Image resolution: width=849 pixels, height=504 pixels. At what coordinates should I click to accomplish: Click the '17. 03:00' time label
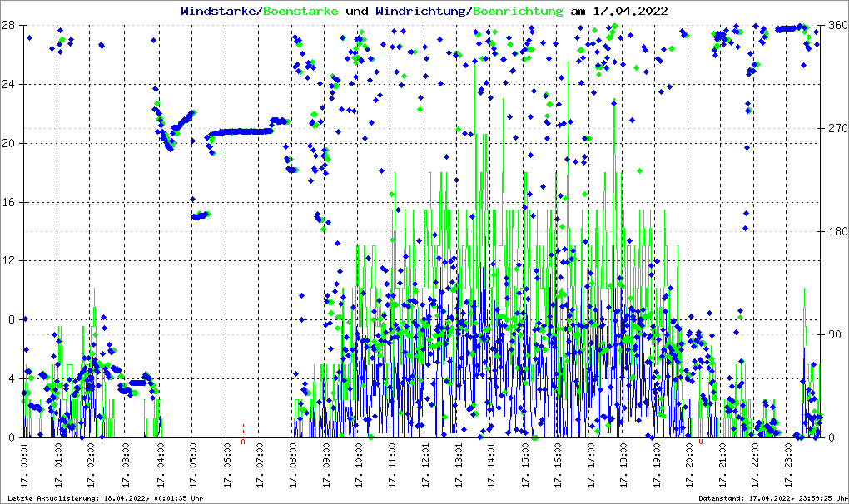click(125, 465)
